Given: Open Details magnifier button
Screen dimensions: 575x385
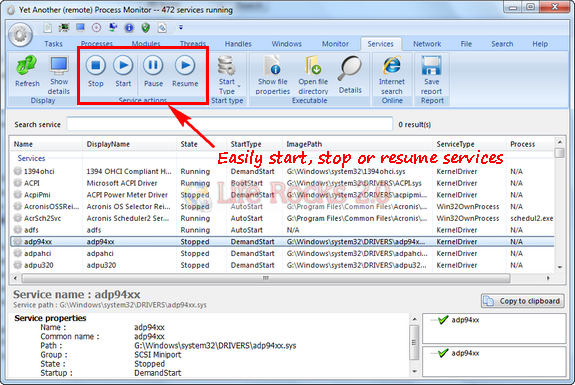Looking at the screenshot, I should (x=350, y=74).
